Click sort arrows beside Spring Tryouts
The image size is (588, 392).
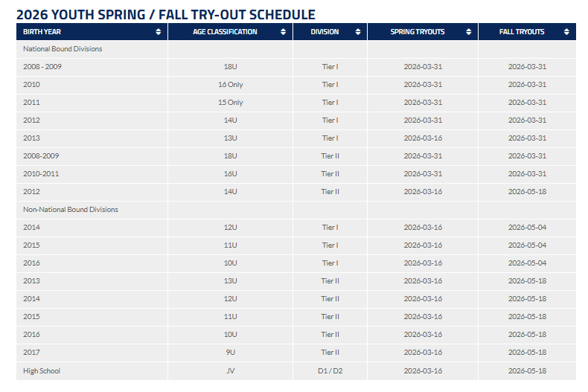469,32
